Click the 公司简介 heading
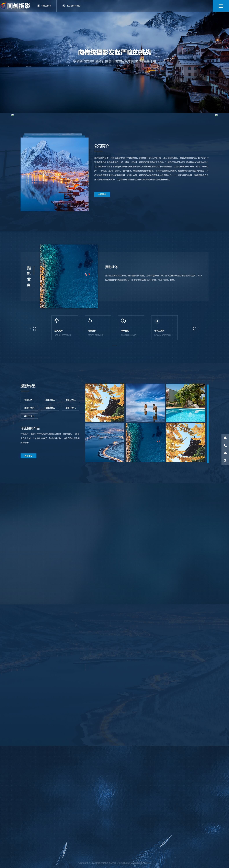Screen dimensions: 229x868 click(102, 146)
